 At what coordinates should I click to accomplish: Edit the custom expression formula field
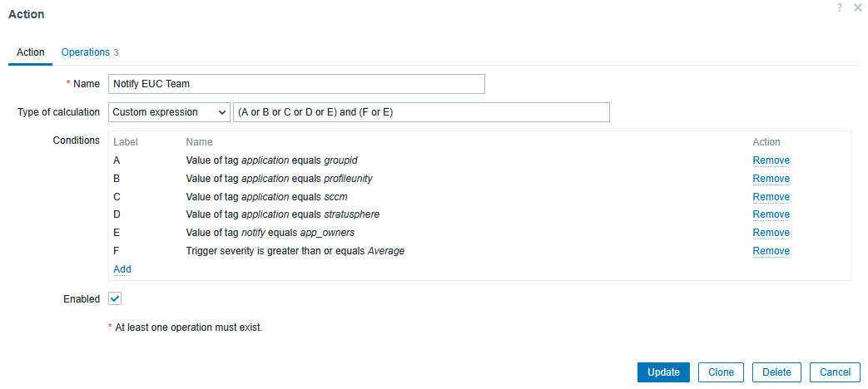pos(421,112)
